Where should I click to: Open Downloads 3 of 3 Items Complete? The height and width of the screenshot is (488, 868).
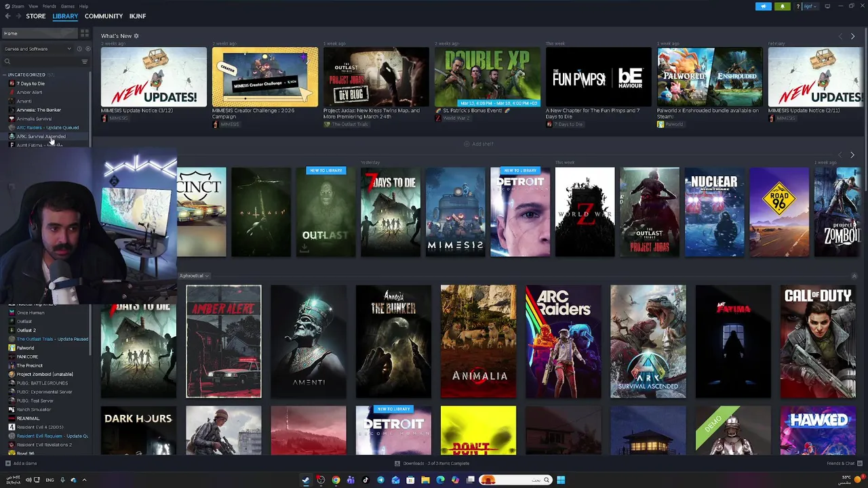tap(436, 464)
